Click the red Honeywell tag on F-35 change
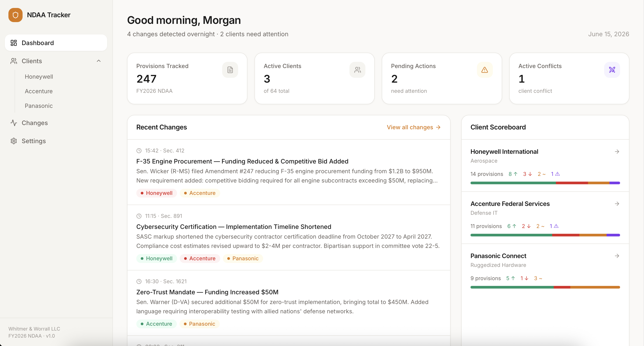This screenshot has width=644, height=346. tap(156, 193)
